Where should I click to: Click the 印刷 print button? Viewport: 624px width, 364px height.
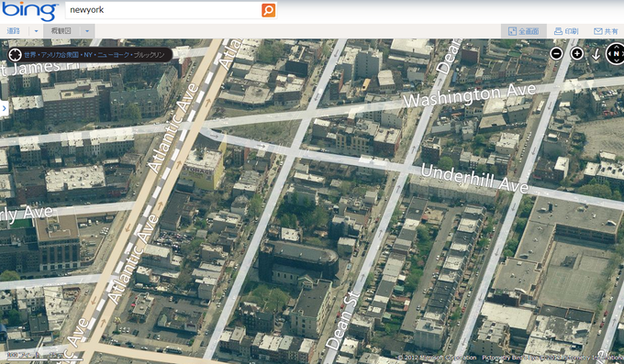pos(566,31)
